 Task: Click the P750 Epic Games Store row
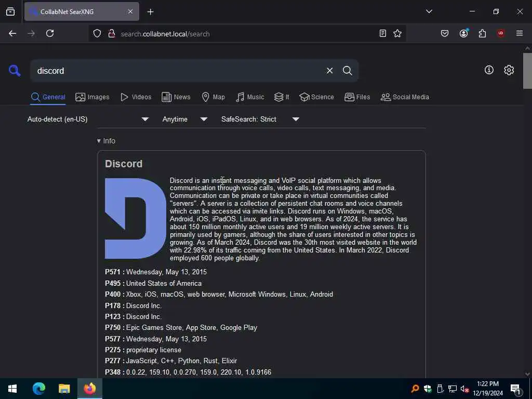point(181,327)
